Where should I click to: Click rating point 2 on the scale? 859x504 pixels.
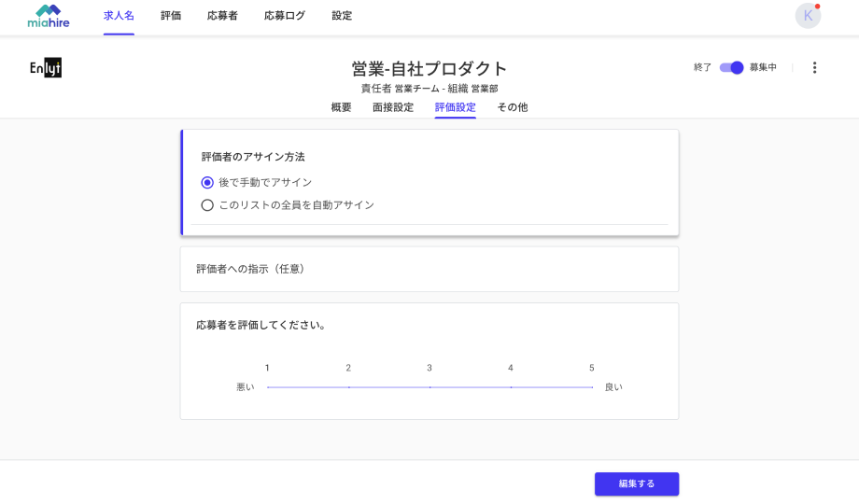coord(348,387)
